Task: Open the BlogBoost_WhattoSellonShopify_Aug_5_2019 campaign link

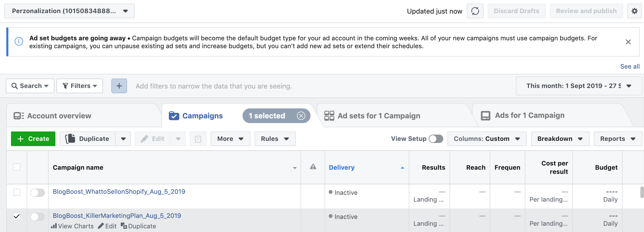Action: [x=119, y=192]
